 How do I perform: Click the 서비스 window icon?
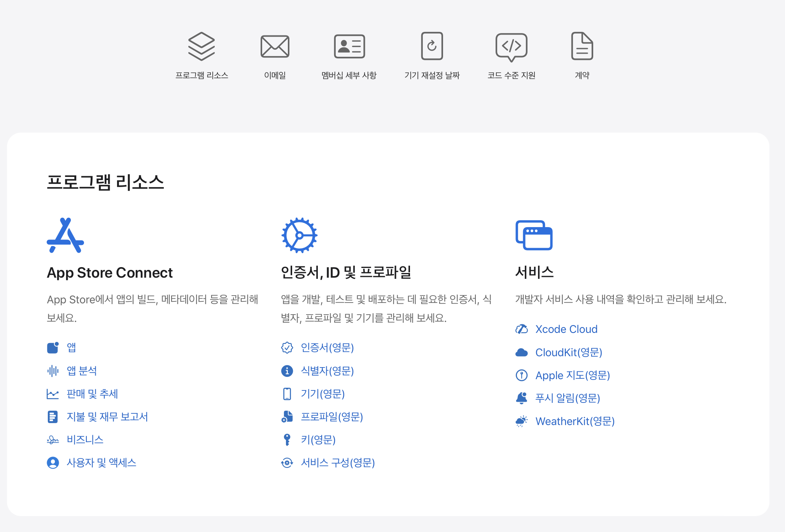point(534,235)
